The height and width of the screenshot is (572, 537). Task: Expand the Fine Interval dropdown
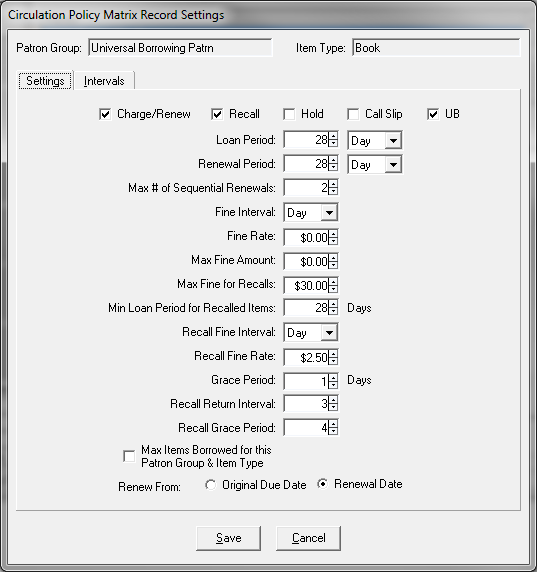coord(329,212)
